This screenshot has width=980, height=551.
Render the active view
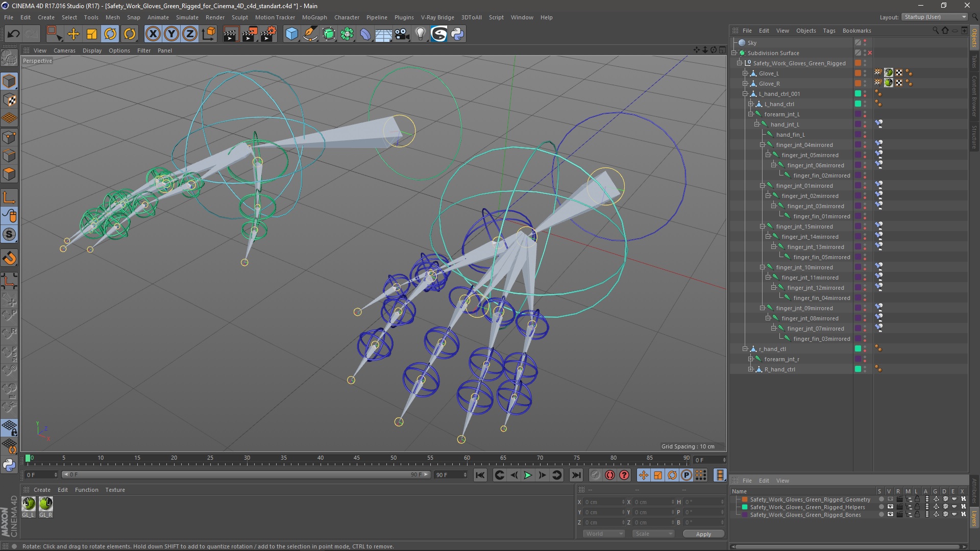[231, 34]
